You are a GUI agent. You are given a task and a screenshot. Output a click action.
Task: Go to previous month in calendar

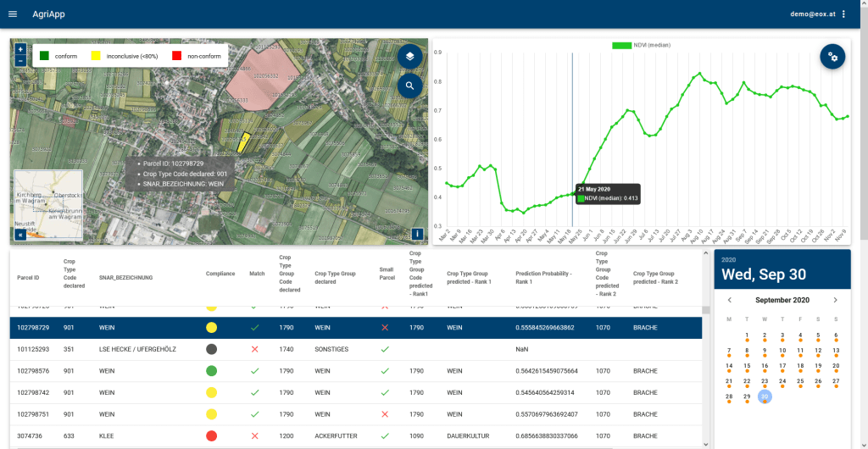click(729, 300)
